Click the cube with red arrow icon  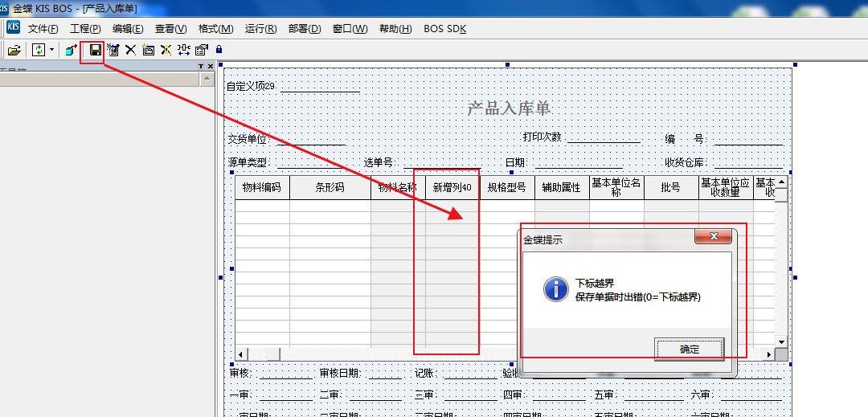71,51
